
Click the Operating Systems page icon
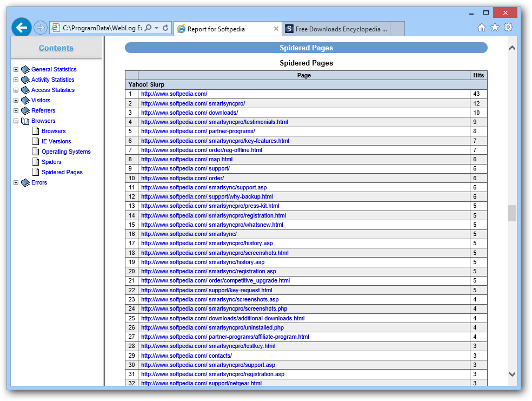36,152
